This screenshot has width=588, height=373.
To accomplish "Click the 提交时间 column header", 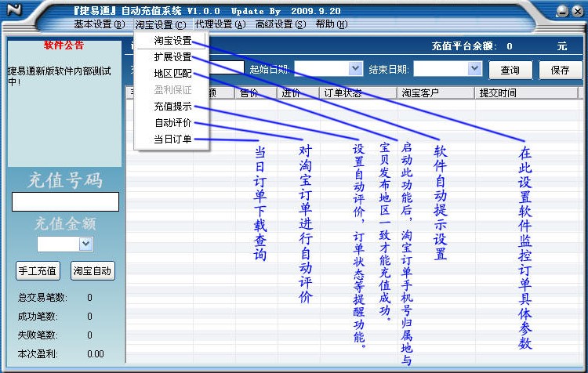I will (x=527, y=93).
